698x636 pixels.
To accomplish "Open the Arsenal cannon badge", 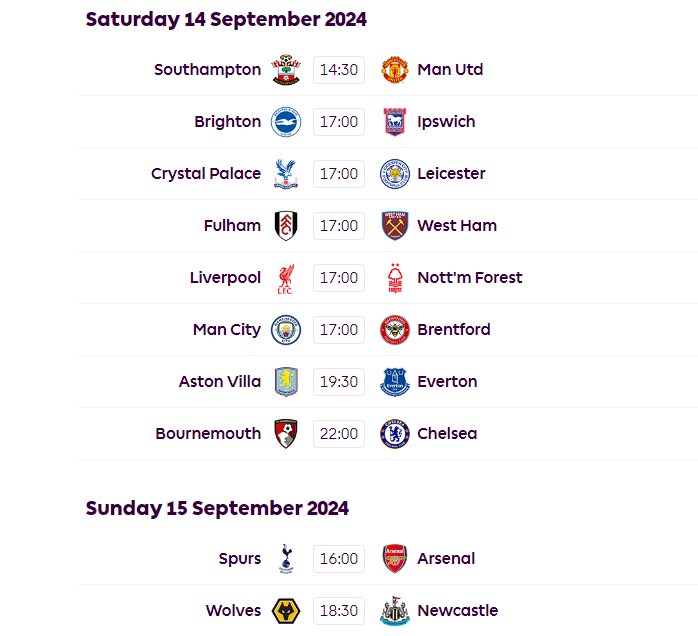I will pyautogui.click(x=395, y=559).
